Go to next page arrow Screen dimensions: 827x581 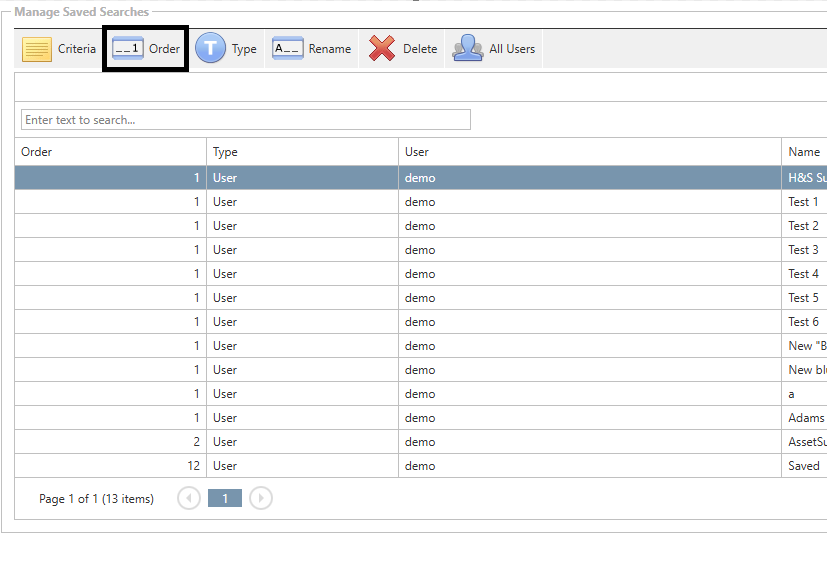(261, 498)
